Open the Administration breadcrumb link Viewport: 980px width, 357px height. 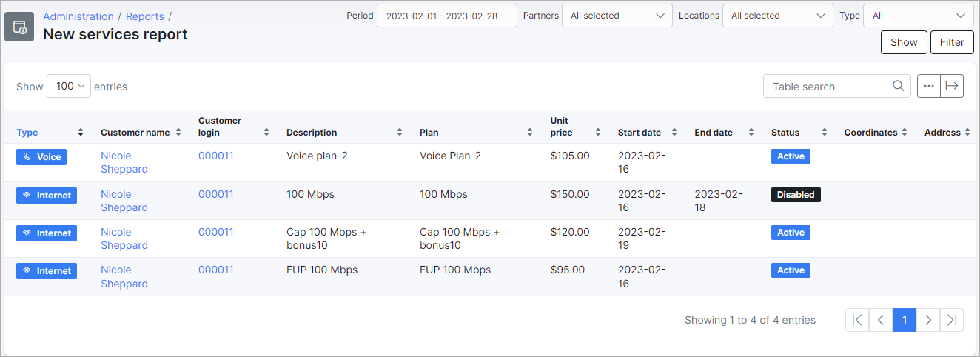tap(78, 16)
